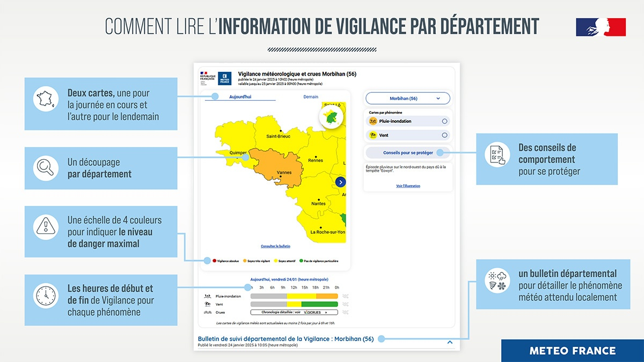Click the Vent phenomenon icon
The image size is (644, 362).
pos(373,135)
